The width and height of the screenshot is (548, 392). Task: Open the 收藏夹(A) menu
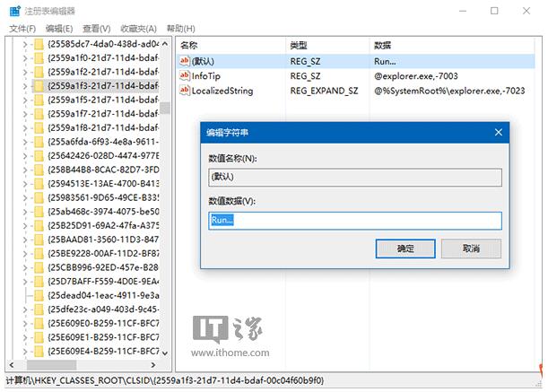[138, 29]
